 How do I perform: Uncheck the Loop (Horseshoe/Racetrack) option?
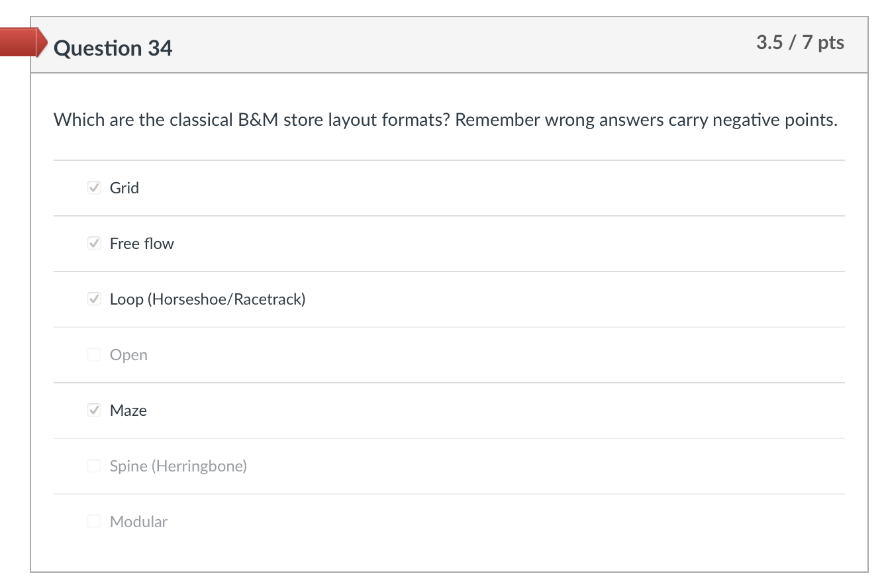[94, 299]
